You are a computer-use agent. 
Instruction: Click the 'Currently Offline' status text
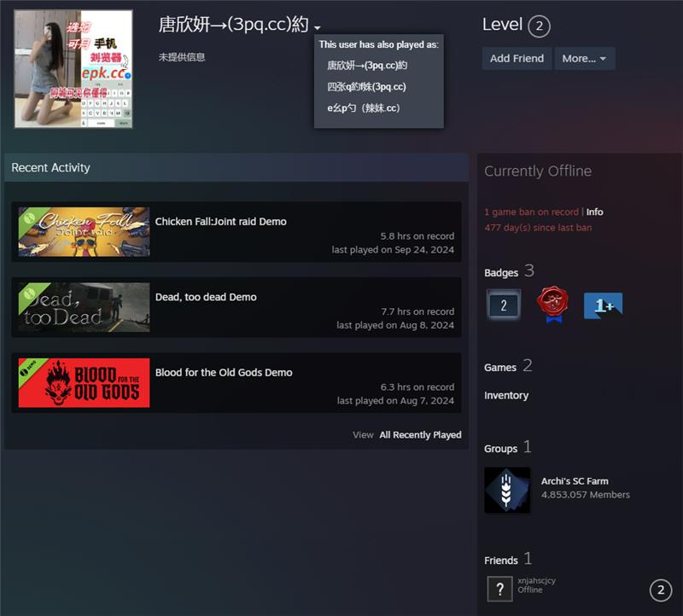pyautogui.click(x=538, y=171)
